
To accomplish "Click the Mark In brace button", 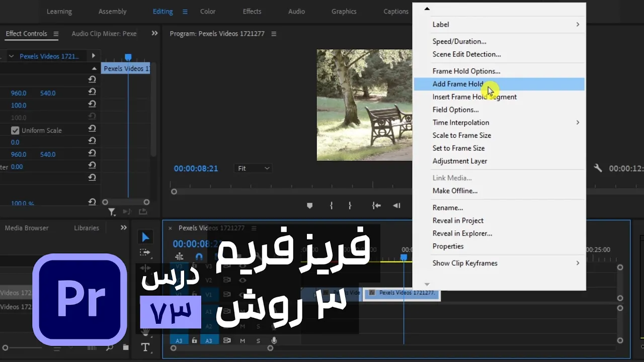I will [331, 205].
